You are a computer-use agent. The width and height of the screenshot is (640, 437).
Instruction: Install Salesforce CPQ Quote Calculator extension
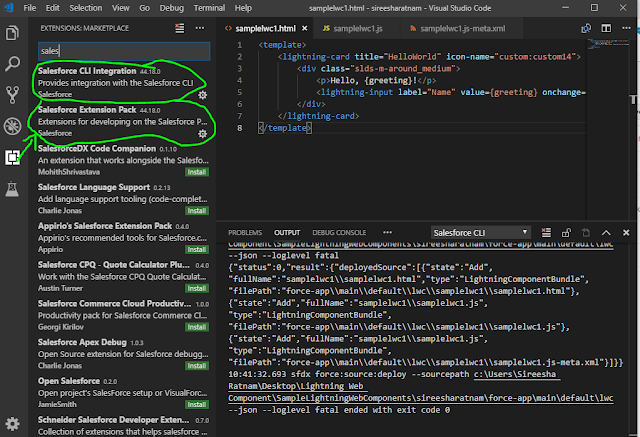point(197,288)
